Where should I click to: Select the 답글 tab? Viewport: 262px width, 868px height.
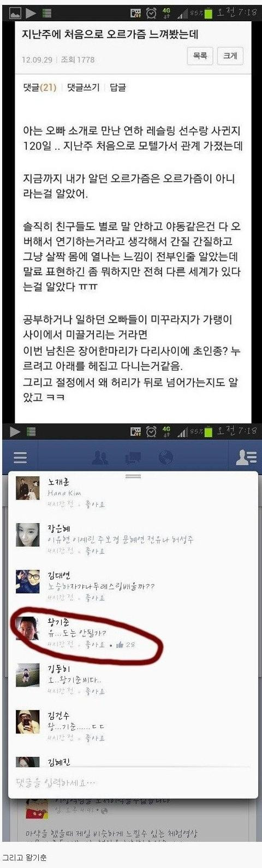pyautogui.click(x=118, y=87)
